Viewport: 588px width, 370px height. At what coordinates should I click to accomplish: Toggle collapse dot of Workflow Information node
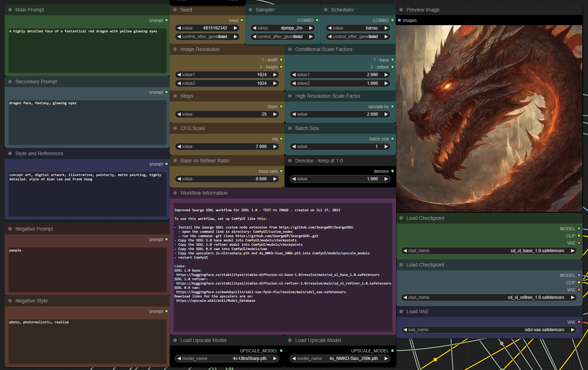pos(175,193)
